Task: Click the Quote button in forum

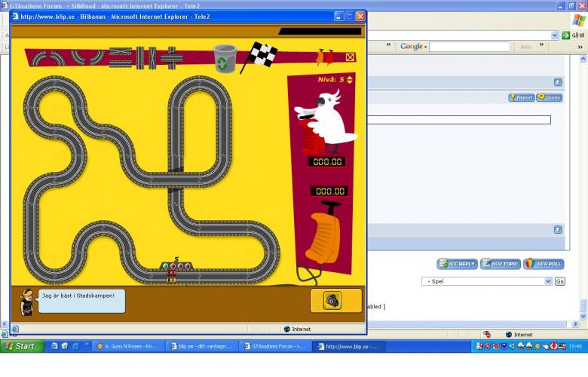Action: [550, 97]
